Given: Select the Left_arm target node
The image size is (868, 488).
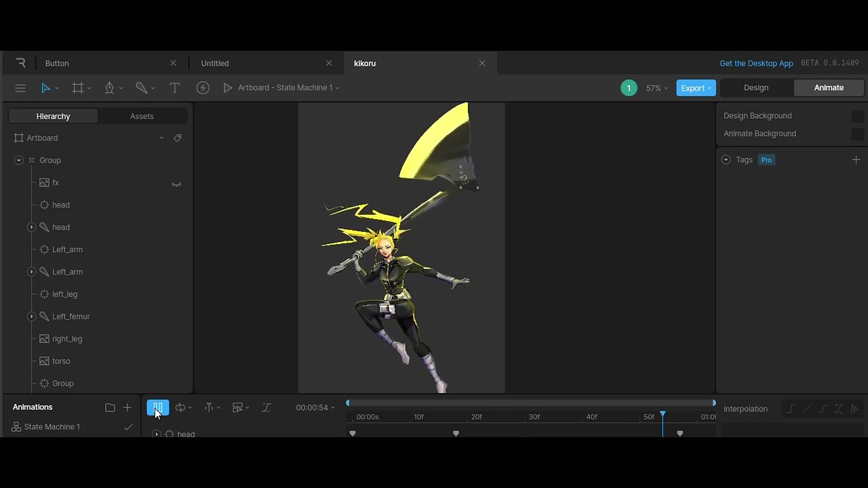Looking at the screenshot, I should (x=67, y=249).
